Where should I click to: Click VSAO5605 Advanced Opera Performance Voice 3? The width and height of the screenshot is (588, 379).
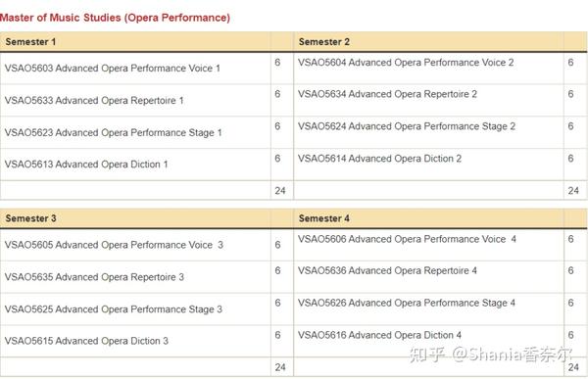(114, 245)
